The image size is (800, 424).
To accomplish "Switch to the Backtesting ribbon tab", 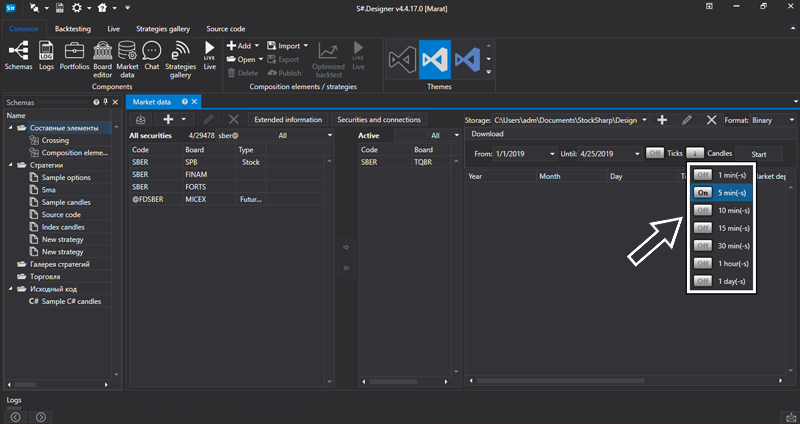I will click(x=73, y=30).
